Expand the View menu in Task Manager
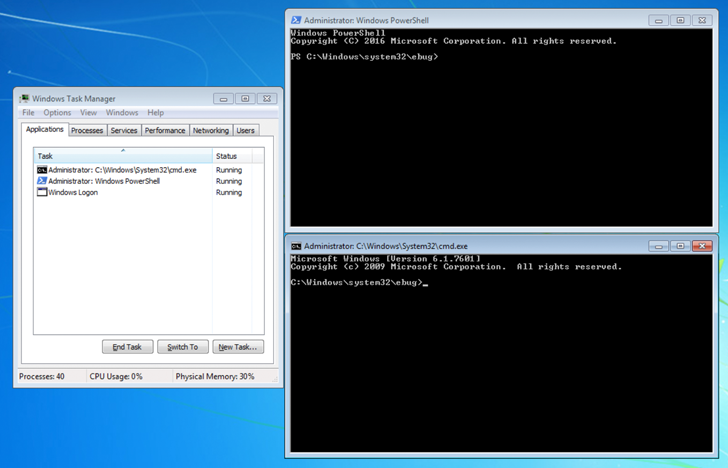 click(89, 113)
